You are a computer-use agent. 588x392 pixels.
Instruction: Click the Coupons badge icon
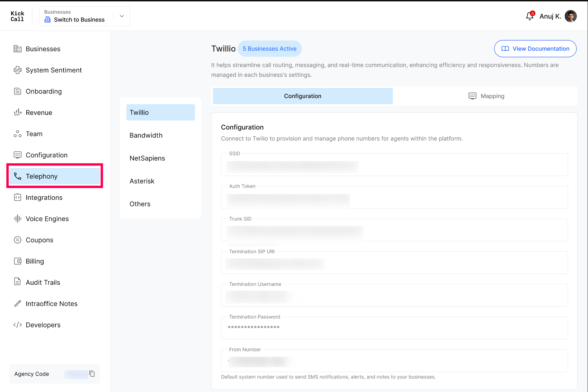17,240
